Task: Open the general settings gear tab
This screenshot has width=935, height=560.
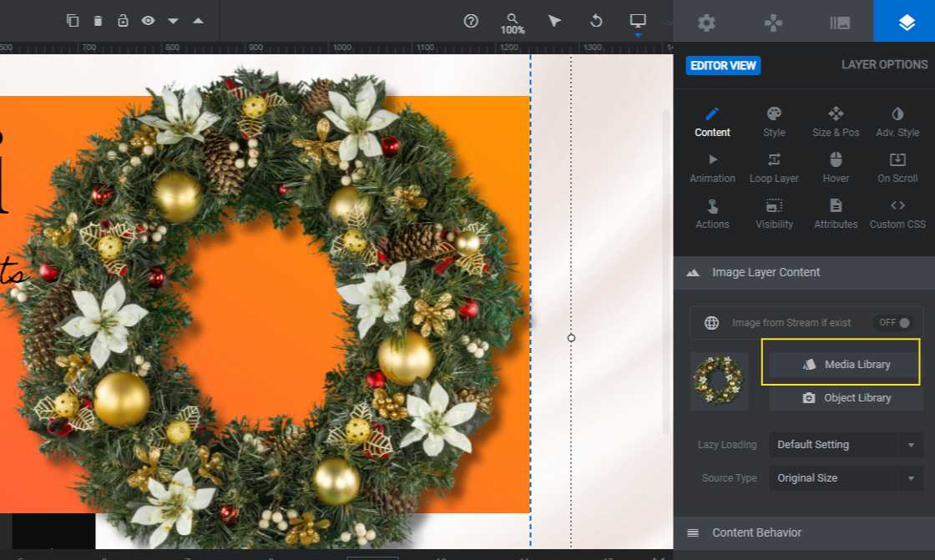Action: [x=706, y=23]
